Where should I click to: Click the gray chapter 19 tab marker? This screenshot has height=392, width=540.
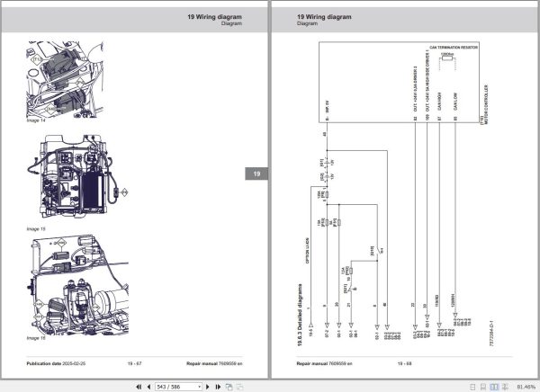tap(256, 174)
